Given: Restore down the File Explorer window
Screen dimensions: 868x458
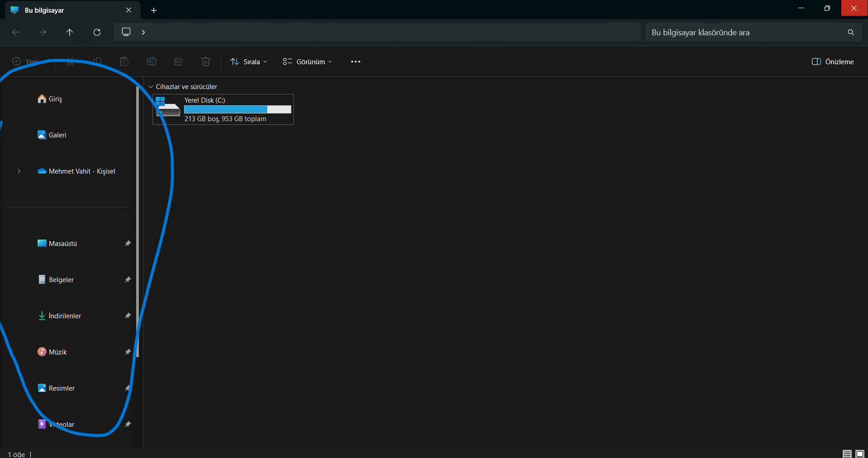Looking at the screenshot, I should pyautogui.click(x=827, y=8).
